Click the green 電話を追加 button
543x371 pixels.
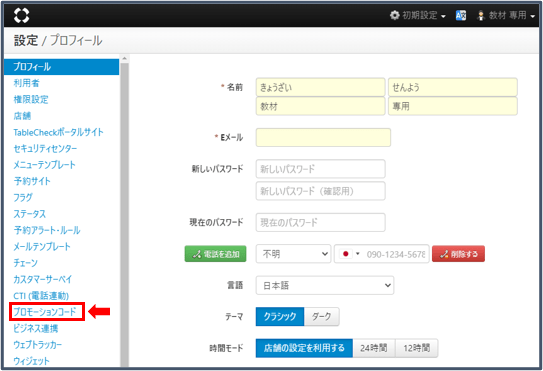pos(215,254)
